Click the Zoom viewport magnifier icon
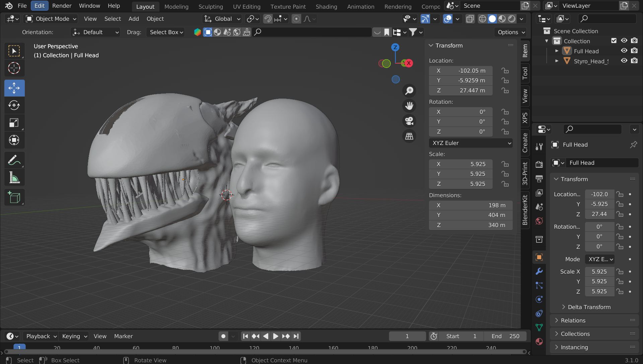This screenshot has width=643, height=364. tap(409, 91)
